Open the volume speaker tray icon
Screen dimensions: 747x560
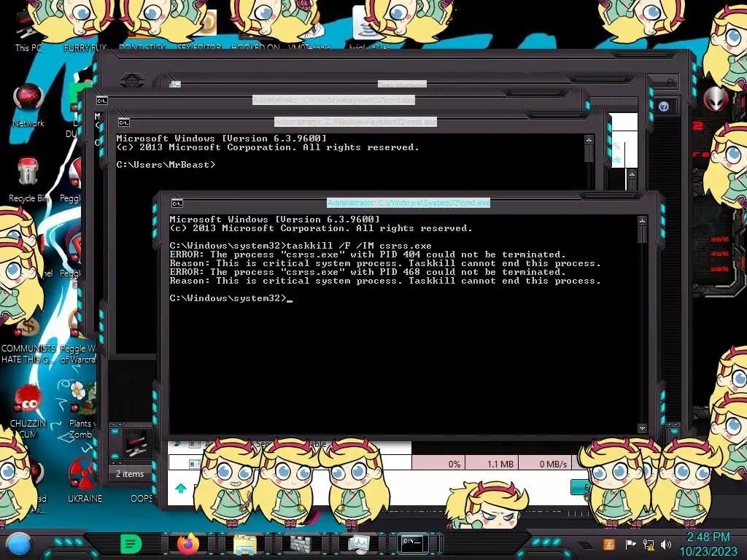pos(665,544)
